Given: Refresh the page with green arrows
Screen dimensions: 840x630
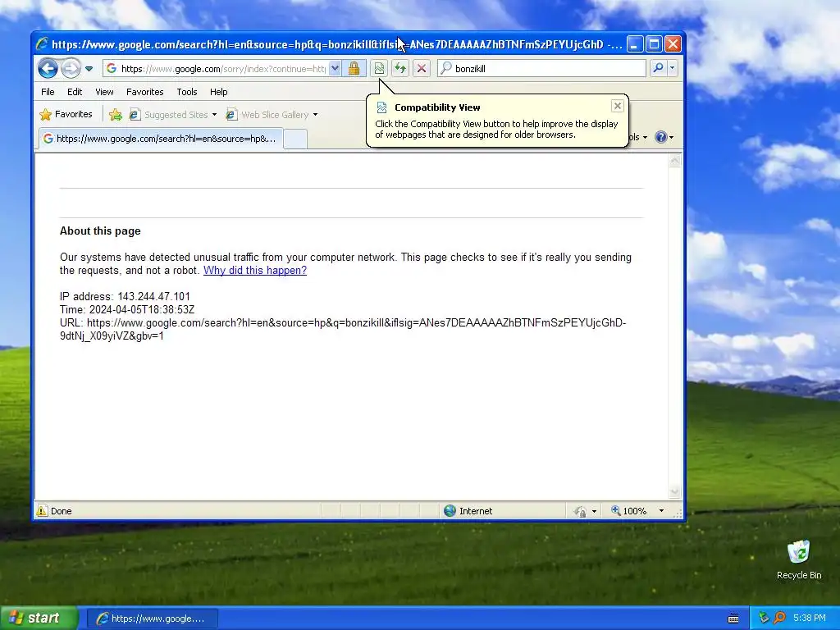Looking at the screenshot, I should [400, 69].
